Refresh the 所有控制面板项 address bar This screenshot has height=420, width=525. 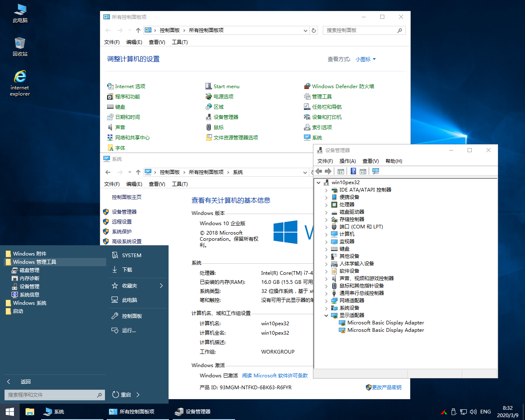[x=314, y=30]
